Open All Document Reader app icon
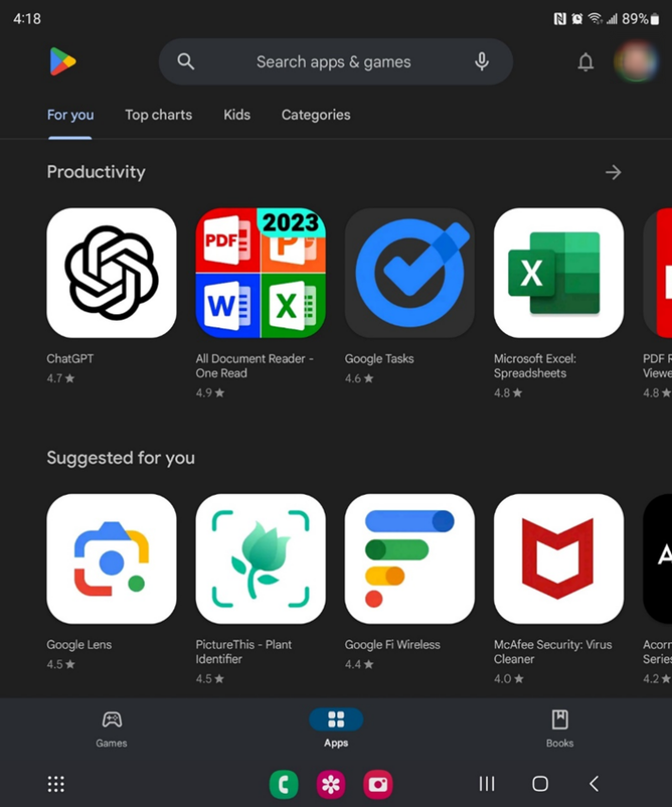The image size is (672, 807). click(260, 272)
